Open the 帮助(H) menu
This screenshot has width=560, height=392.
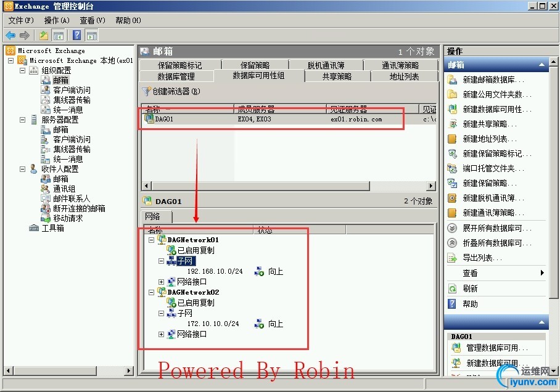[128, 20]
